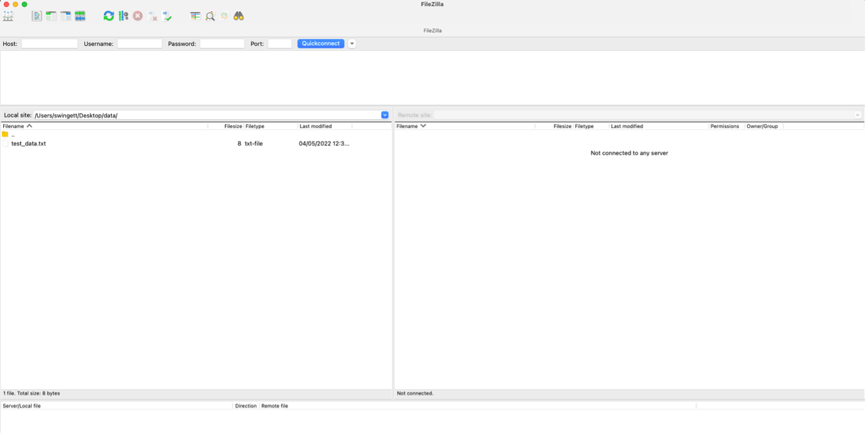Toggle synchronized browsing icon
This screenshot has width=868, height=435.
(x=225, y=16)
